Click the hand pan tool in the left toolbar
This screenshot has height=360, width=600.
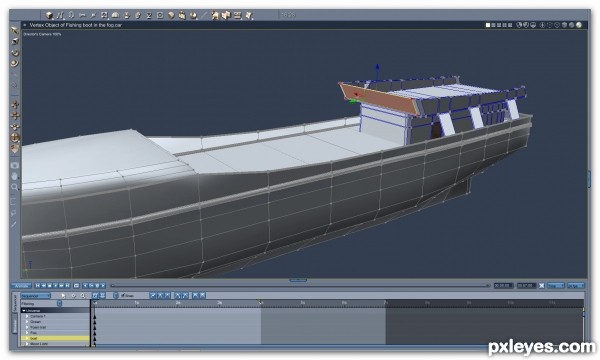15,176
